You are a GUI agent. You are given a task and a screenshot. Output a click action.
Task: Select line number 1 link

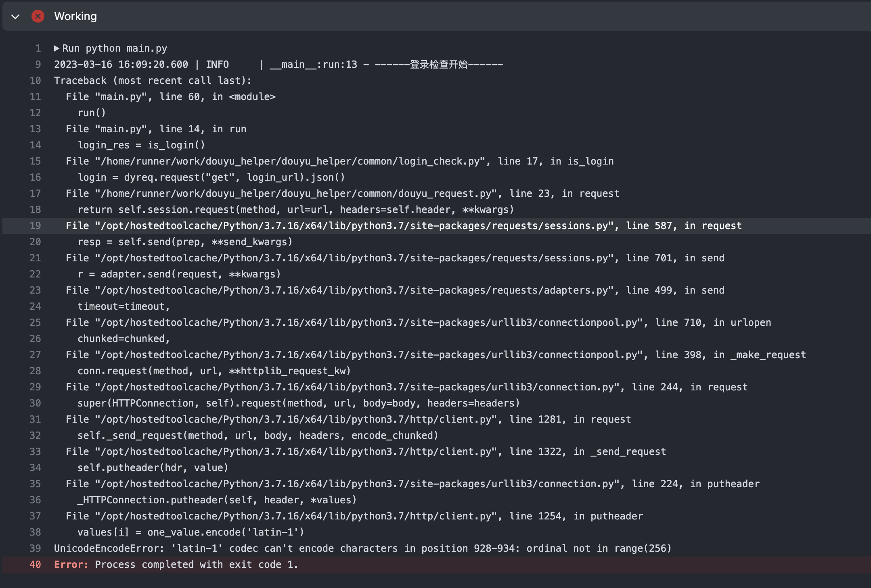[x=38, y=48]
